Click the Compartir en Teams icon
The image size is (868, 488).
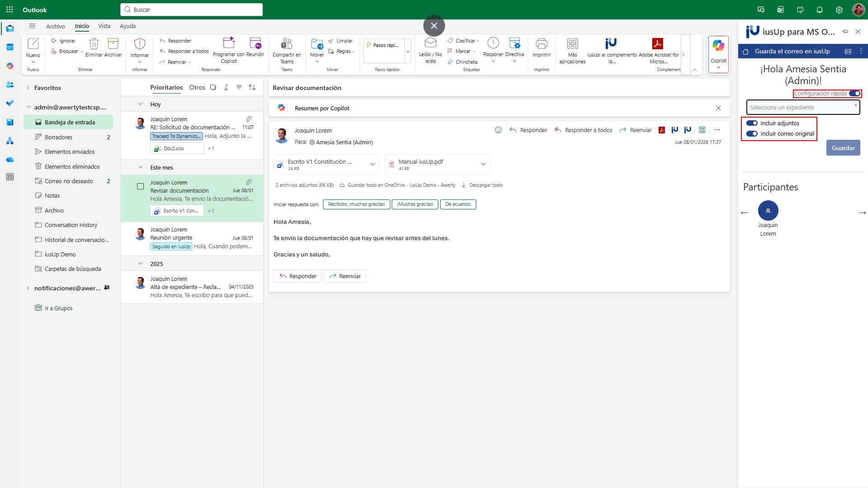point(286,44)
